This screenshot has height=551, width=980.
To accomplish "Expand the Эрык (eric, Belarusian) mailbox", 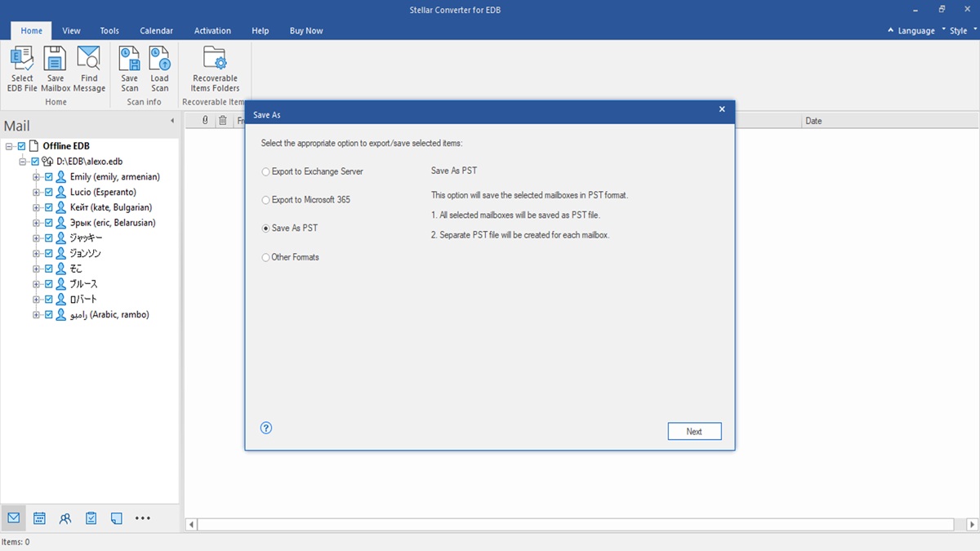I will tap(36, 223).
